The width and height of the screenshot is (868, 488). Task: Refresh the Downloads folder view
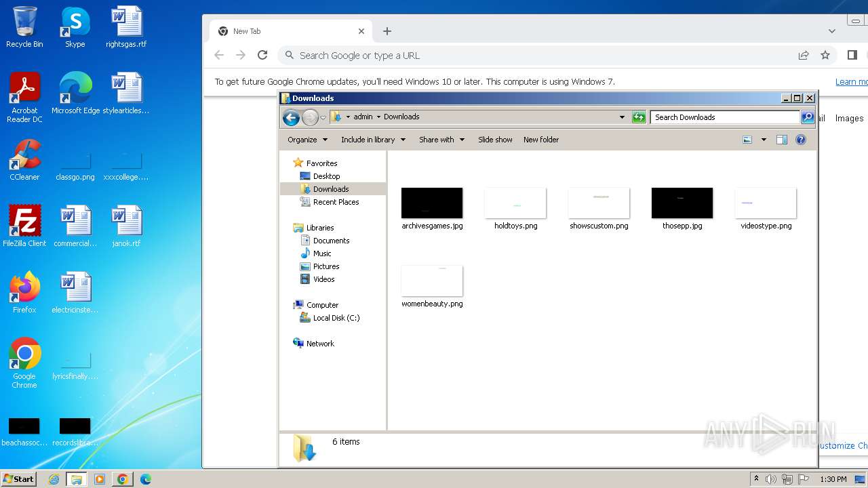639,117
